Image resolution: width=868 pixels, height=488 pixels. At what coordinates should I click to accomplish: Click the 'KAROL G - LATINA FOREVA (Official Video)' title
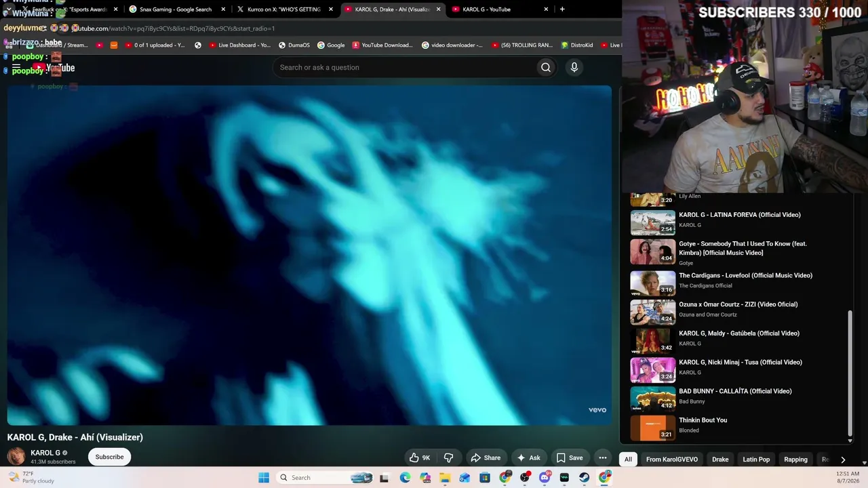[740, 215]
